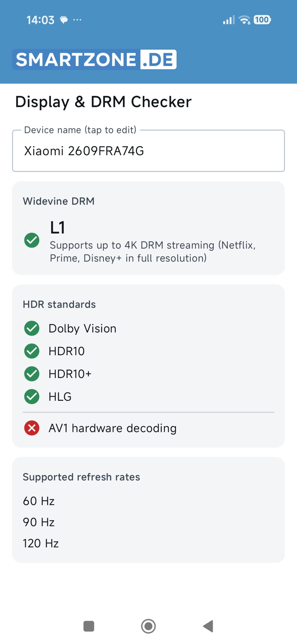Select the 90 Hz refresh rate entry
The width and height of the screenshot is (297, 644).
point(39,522)
